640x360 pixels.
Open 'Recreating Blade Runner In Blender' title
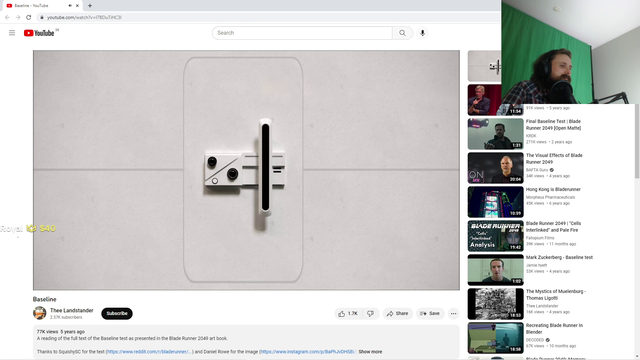(x=554, y=329)
